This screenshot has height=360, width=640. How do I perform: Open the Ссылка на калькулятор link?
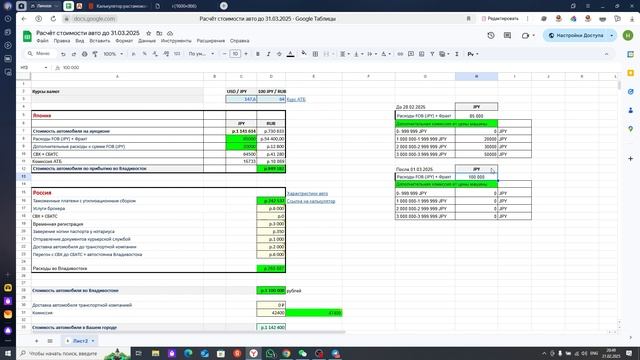coord(311,201)
